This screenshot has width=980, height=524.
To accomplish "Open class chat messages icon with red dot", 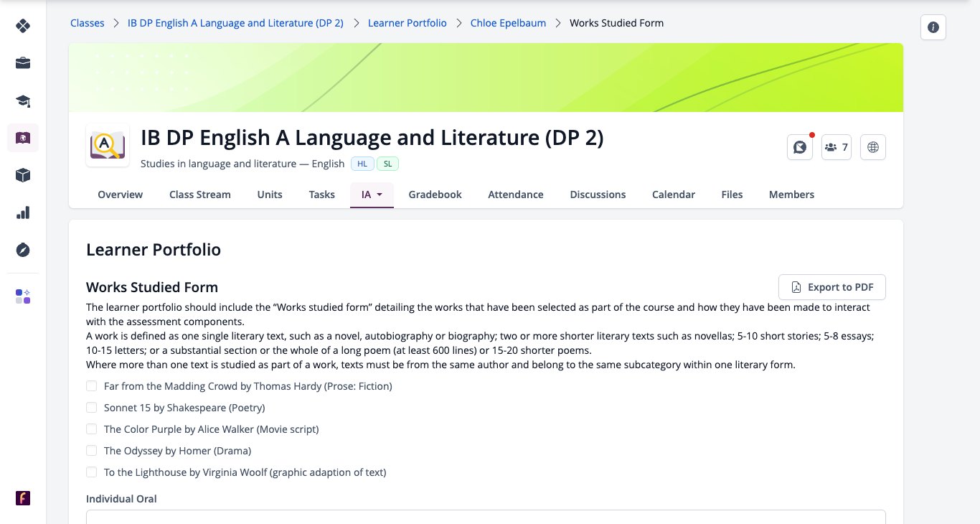I will (x=800, y=147).
